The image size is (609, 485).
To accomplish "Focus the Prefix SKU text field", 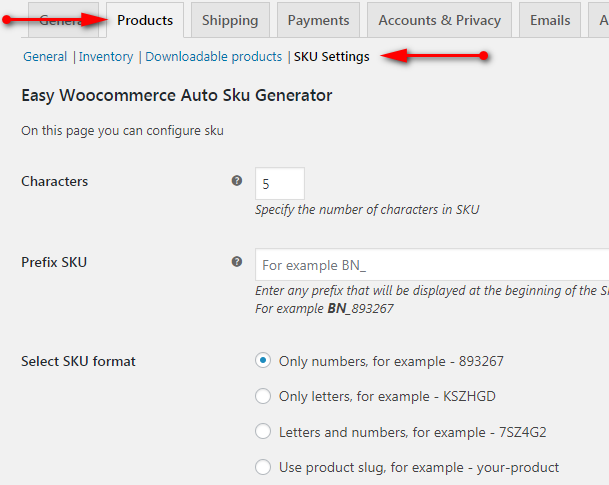I will [432, 265].
